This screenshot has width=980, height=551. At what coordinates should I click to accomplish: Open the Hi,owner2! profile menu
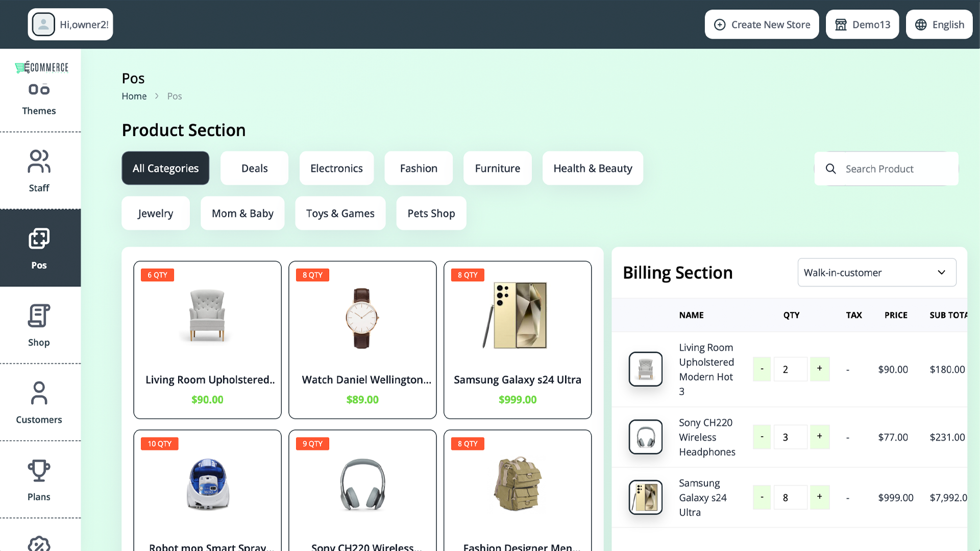coord(70,24)
